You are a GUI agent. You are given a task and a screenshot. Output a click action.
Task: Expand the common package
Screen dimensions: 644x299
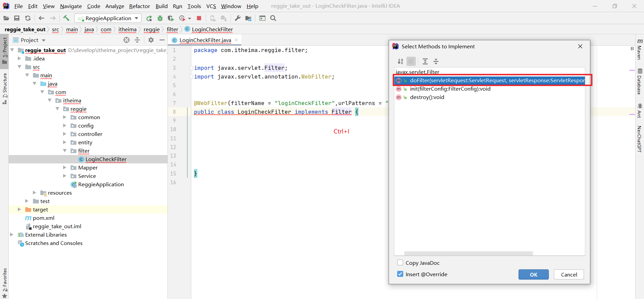(65, 117)
